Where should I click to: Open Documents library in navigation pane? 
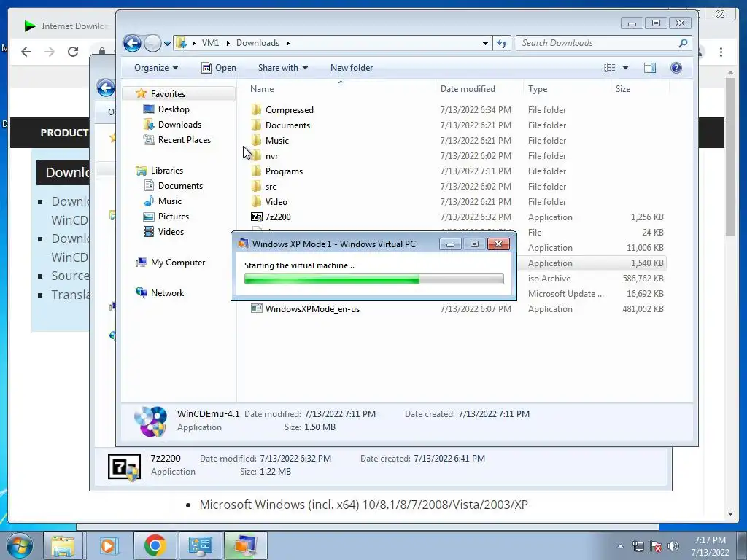[x=180, y=186]
